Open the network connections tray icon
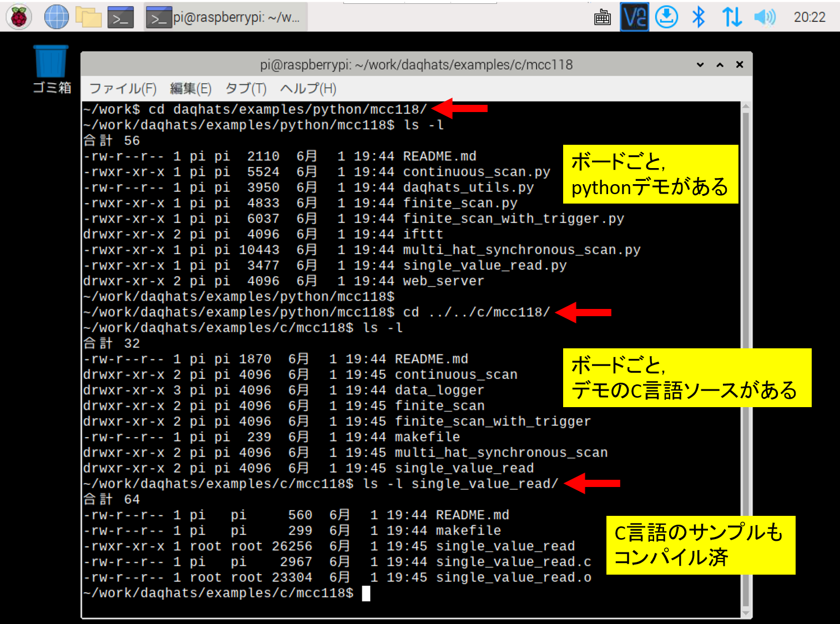Viewport: 840px width, 624px height. [x=731, y=17]
